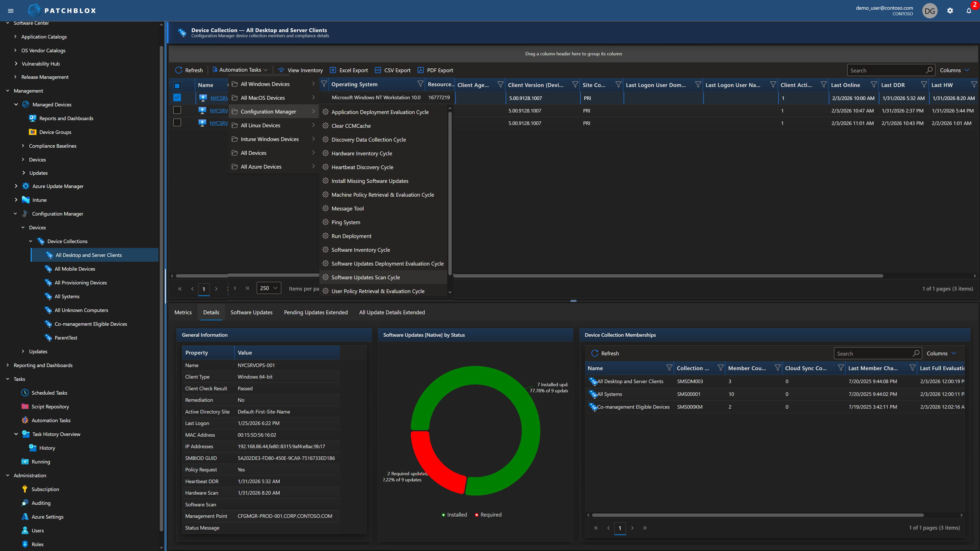Select the Script Repository icon in the sidebar
This screenshot has width=980, height=551.
tap(25, 406)
